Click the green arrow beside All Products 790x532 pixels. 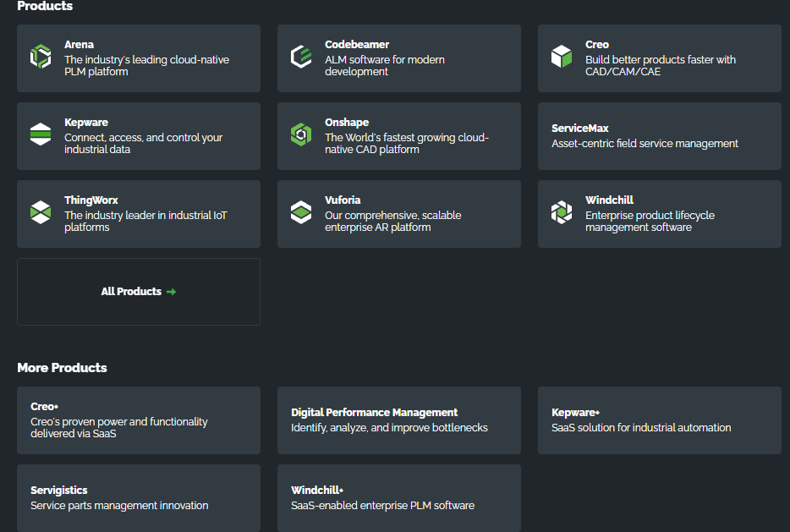(x=172, y=292)
